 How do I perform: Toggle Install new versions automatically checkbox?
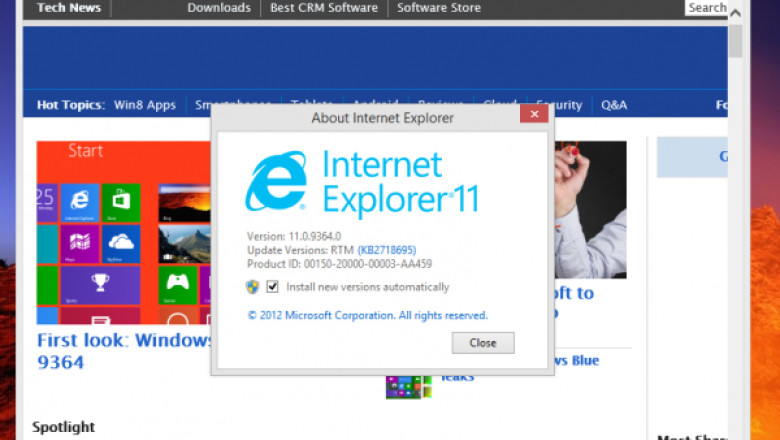coord(272,286)
